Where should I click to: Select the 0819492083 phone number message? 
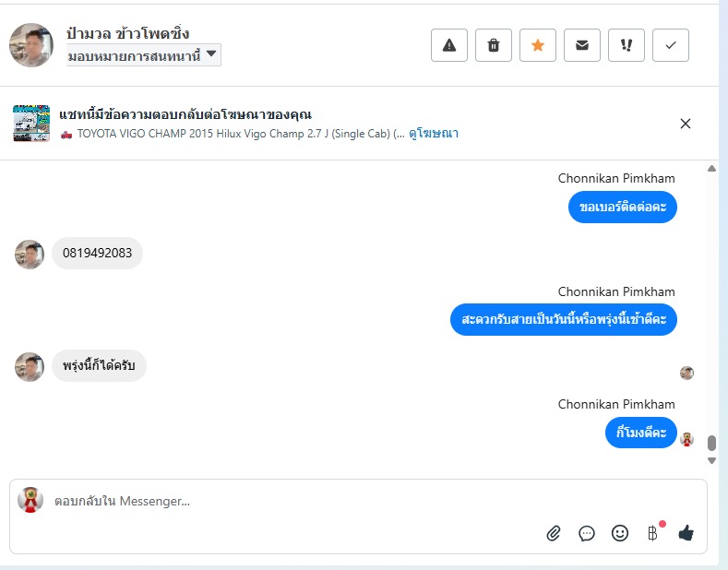coord(97,253)
